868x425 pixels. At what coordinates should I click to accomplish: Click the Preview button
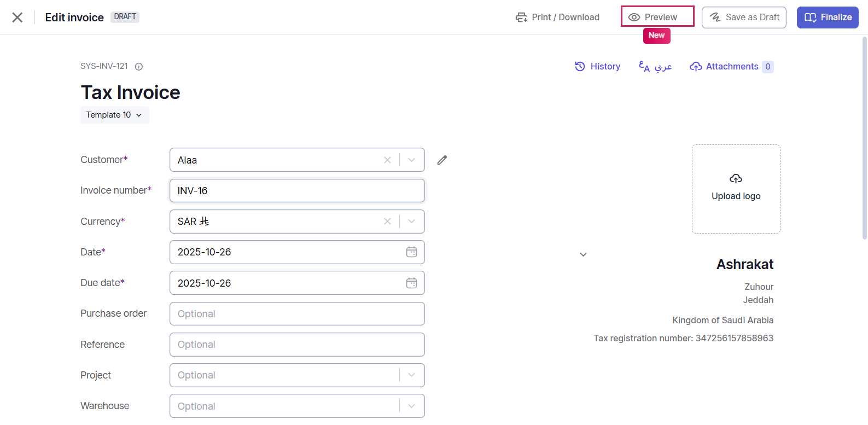click(657, 17)
